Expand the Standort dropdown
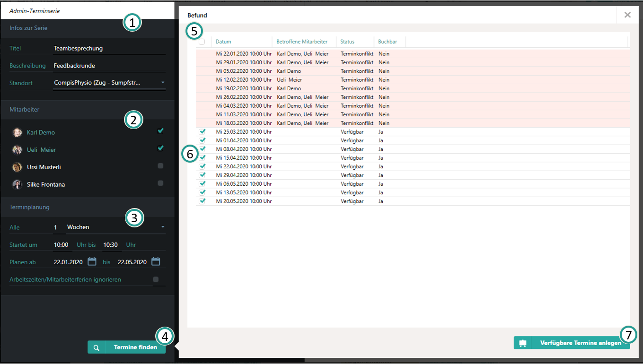 point(163,83)
